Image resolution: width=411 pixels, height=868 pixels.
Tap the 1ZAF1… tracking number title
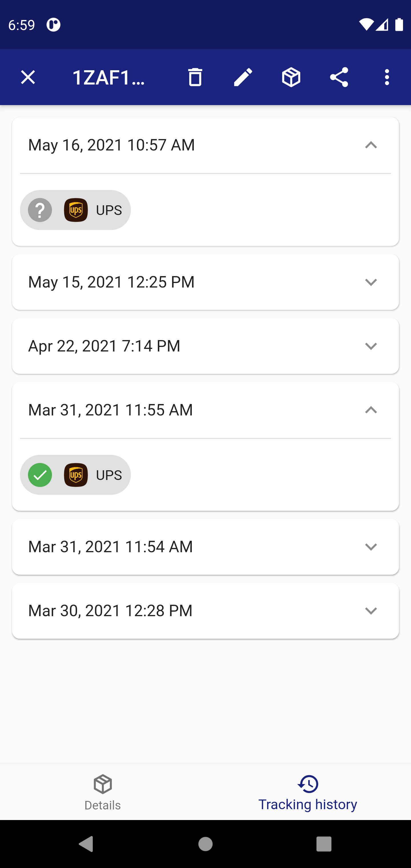pyautogui.click(x=108, y=77)
